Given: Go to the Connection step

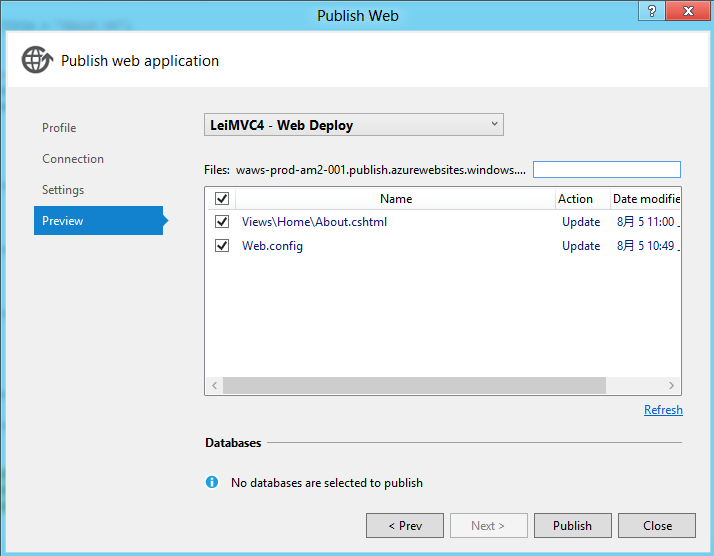Looking at the screenshot, I should tap(73, 159).
